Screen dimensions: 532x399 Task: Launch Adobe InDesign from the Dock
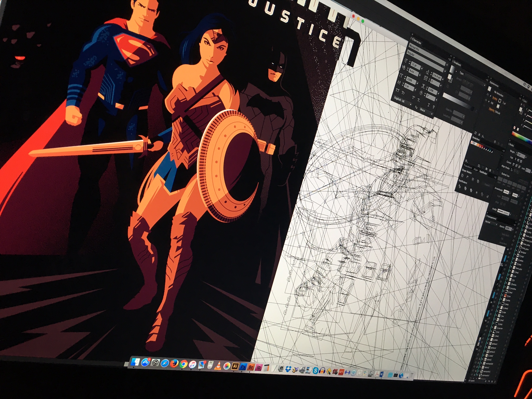(259, 367)
